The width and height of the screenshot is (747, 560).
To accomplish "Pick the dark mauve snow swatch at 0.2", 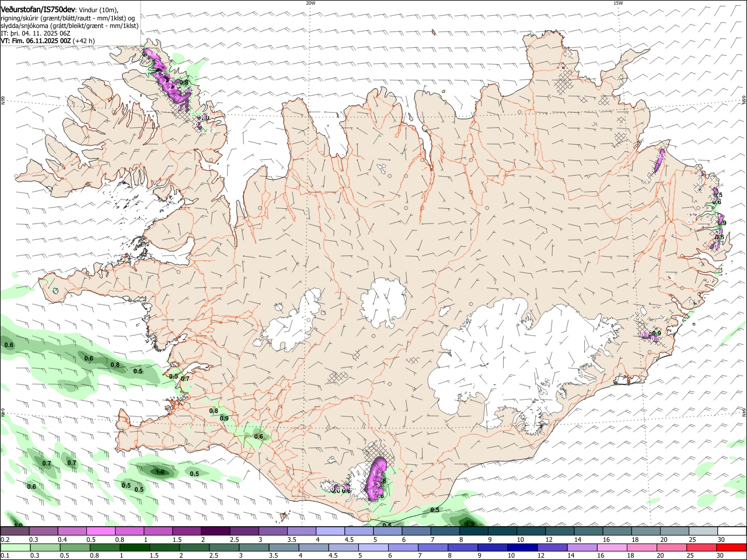I will pyautogui.click(x=15, y=531).
